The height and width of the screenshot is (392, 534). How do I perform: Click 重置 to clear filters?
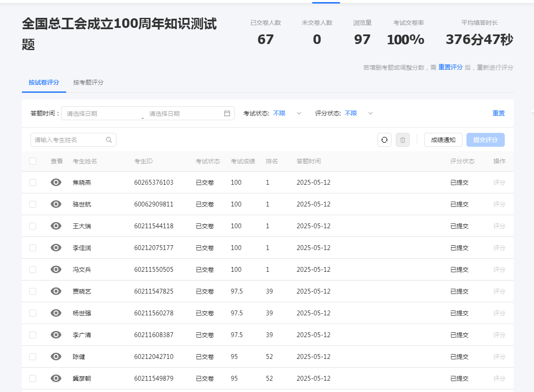[498, 113]
